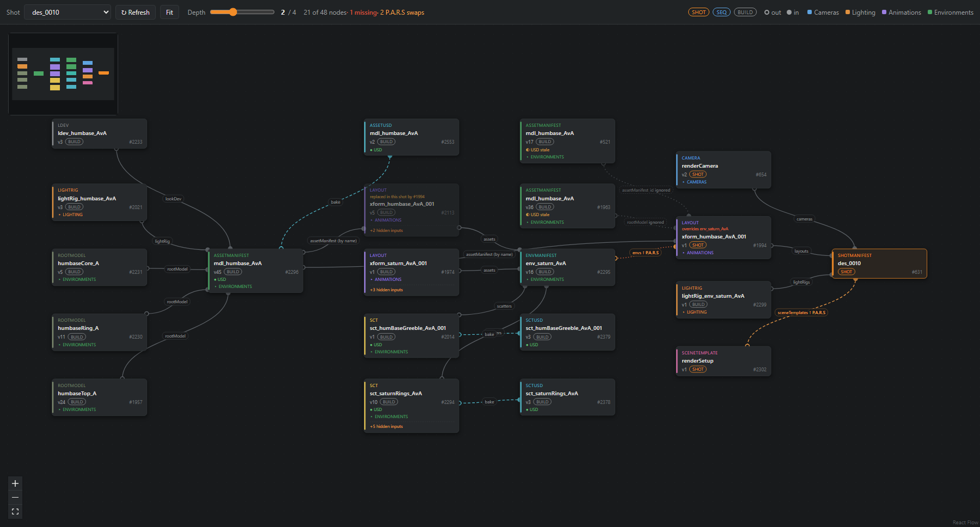Click the 'cameras' edge label

coord(804,219)
